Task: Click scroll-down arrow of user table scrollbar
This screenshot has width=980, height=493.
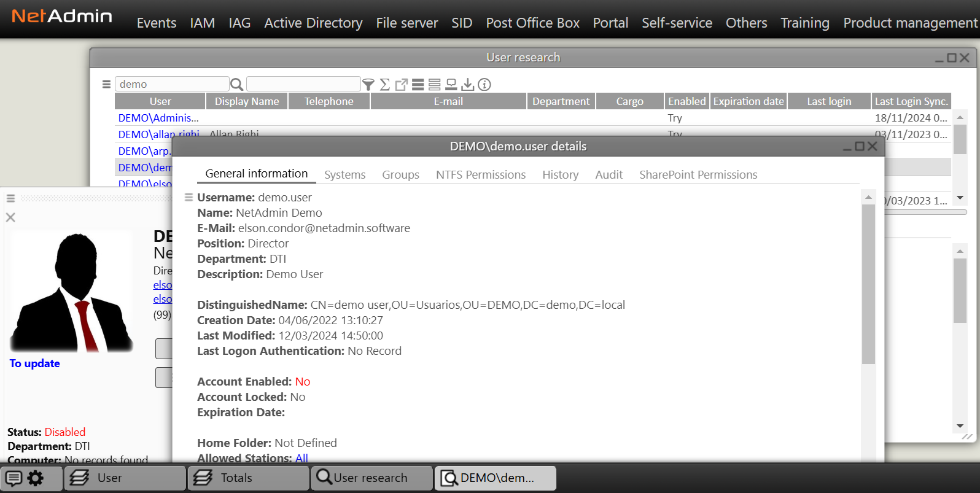Action: click(960, 198)
